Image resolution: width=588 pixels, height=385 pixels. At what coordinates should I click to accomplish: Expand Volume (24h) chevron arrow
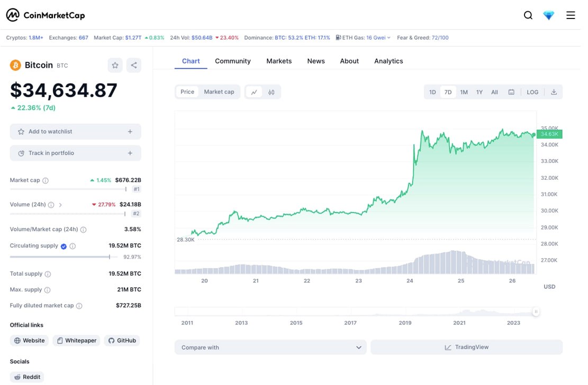(60, 205)
